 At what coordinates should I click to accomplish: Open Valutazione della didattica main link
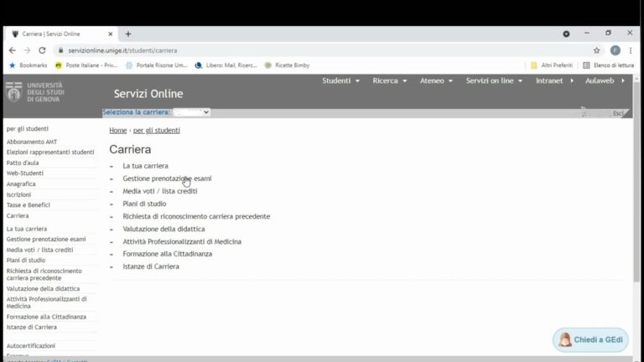[164, 229]
